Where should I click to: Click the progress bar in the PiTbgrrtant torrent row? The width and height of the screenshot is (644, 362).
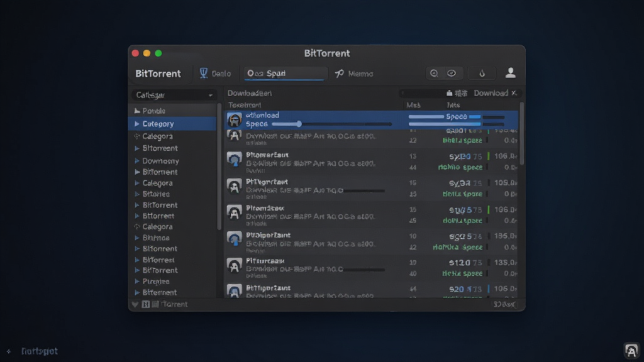click(x=364, y=190)
